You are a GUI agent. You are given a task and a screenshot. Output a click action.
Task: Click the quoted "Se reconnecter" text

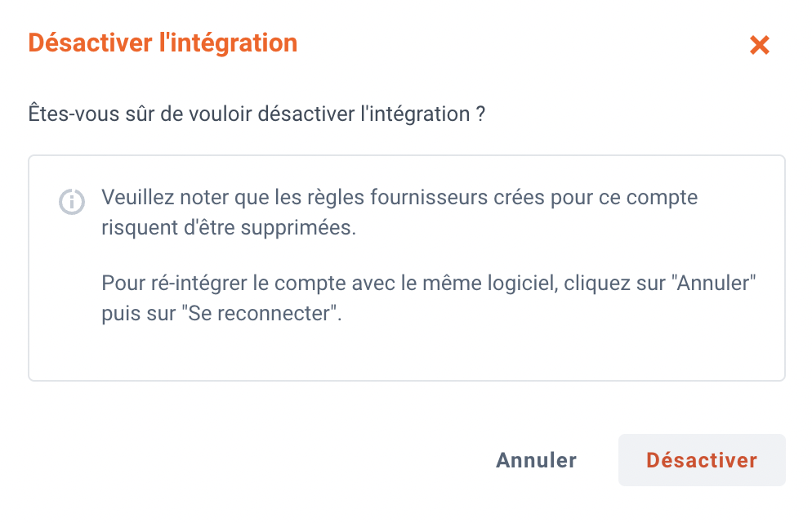[259, 313]
